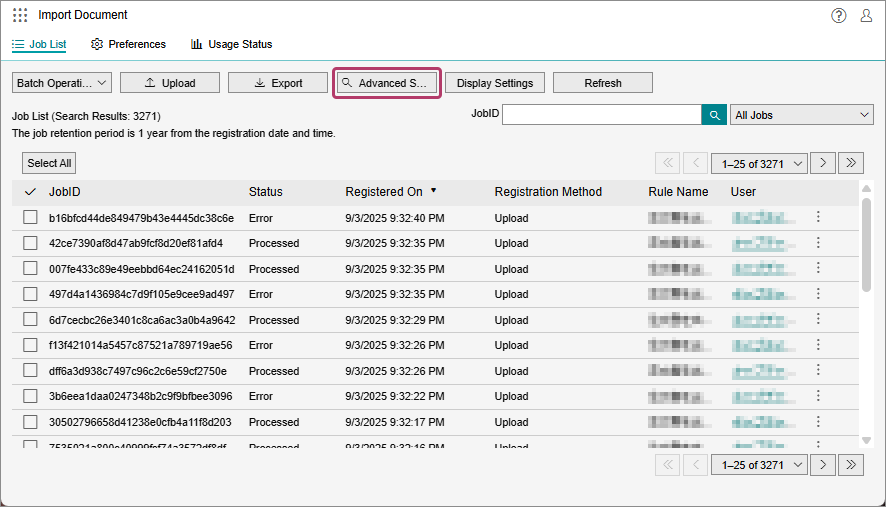
Task: Check the box for job 42ce7390af8d47ab9fcf8d20ef81afd4
Action: point(31,243)
